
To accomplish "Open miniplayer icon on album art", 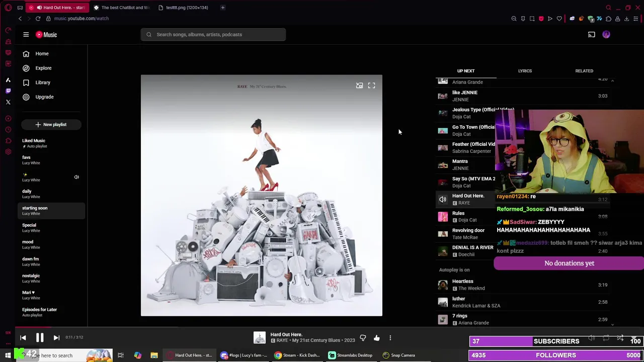I will pyautogui.click(x=359, y=85).
